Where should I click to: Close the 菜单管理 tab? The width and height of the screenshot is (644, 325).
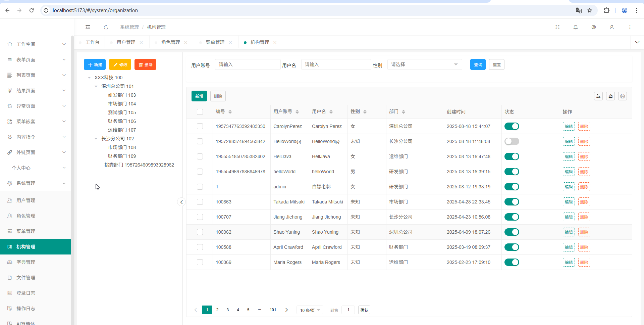tap(230, 42)
